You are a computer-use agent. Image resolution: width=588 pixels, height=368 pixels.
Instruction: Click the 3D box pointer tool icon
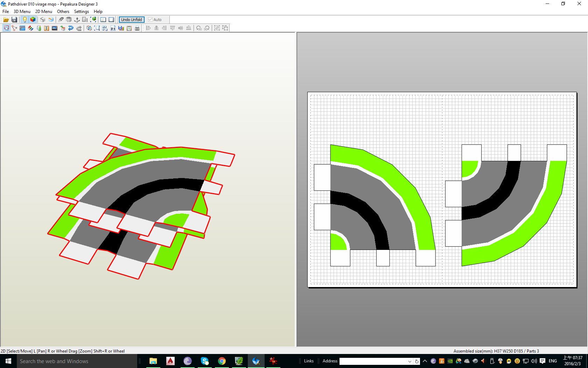click(63, 28)
